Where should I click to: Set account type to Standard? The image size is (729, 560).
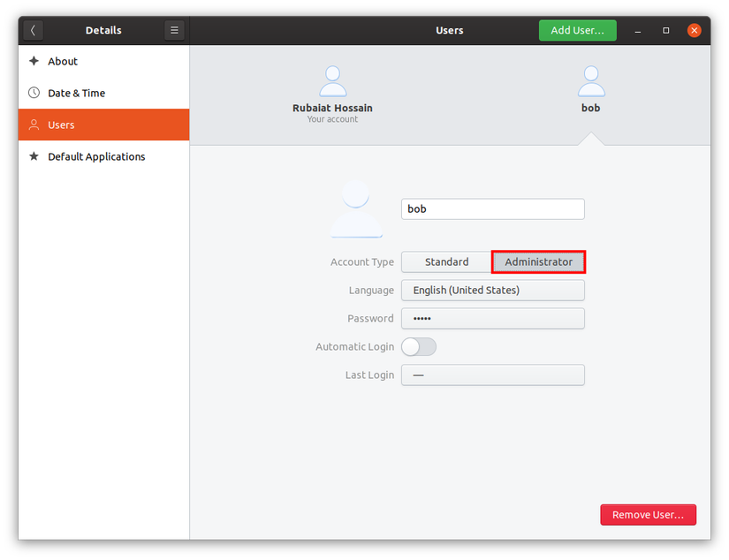coord(447,262)
